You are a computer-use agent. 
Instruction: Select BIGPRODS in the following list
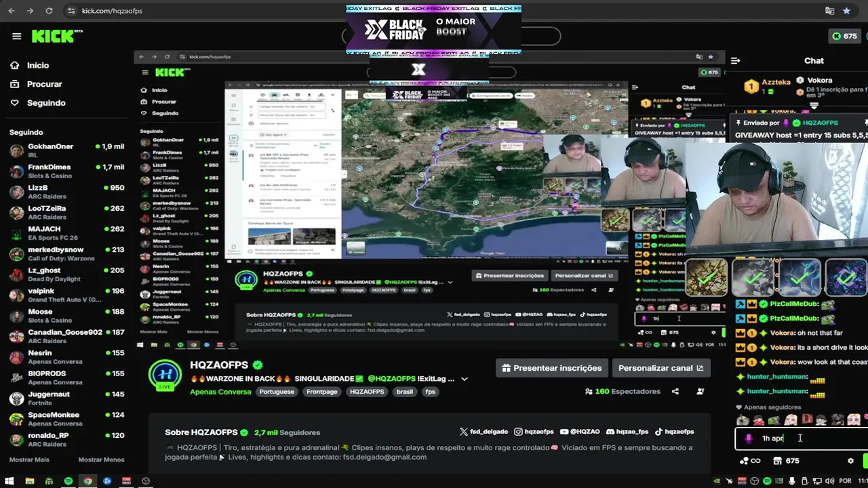coord(66,378)
